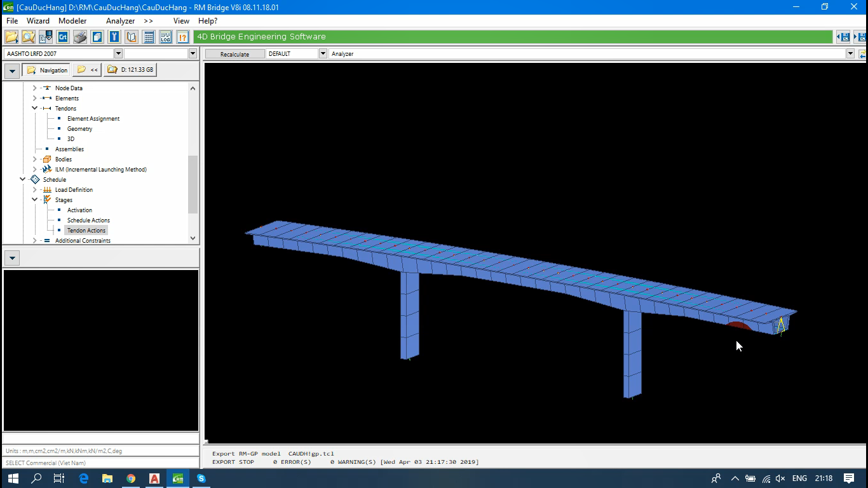
Task: Open the Windows Start menu
Action: click(13, 478)
